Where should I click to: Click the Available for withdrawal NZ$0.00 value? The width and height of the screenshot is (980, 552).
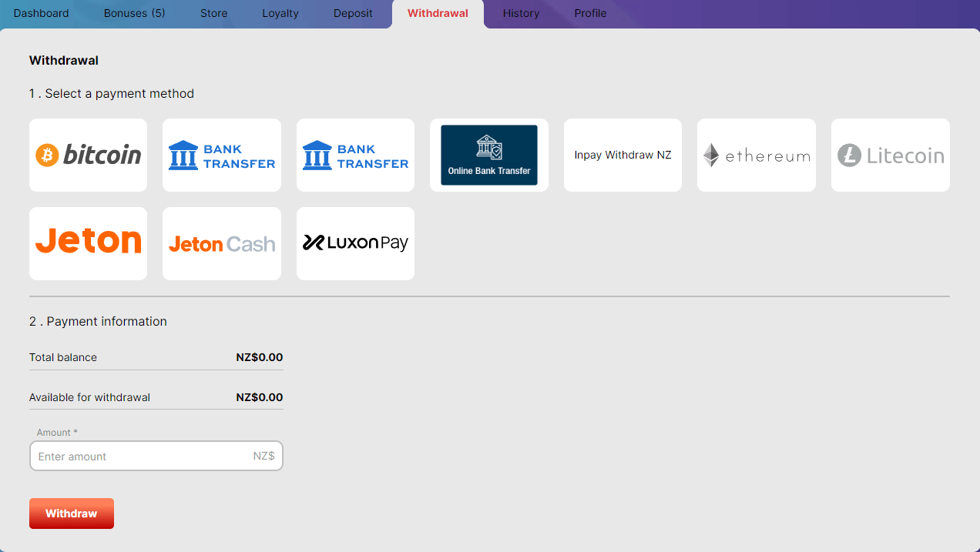260,397
